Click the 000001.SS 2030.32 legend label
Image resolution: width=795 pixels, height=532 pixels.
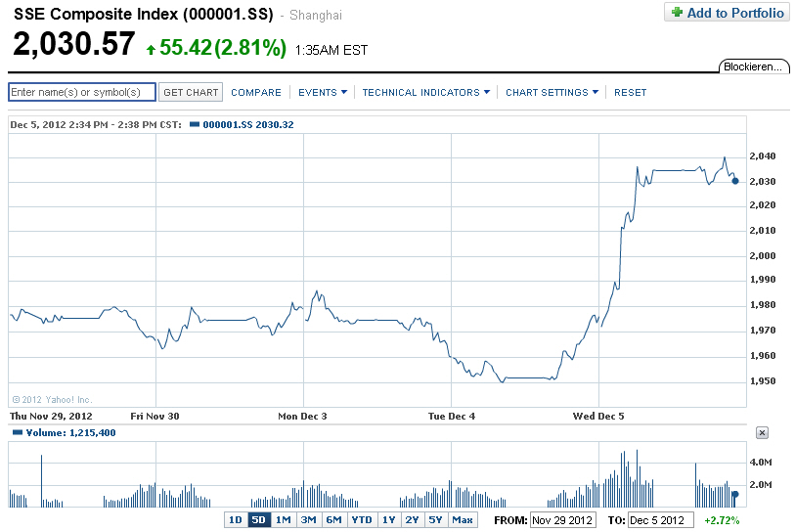coord(248,124)
